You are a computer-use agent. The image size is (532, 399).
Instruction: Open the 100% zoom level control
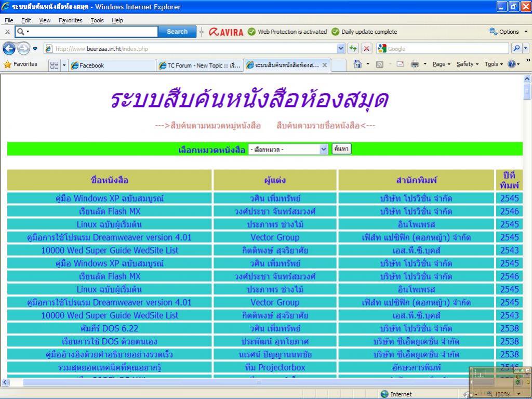pos(503,394)
